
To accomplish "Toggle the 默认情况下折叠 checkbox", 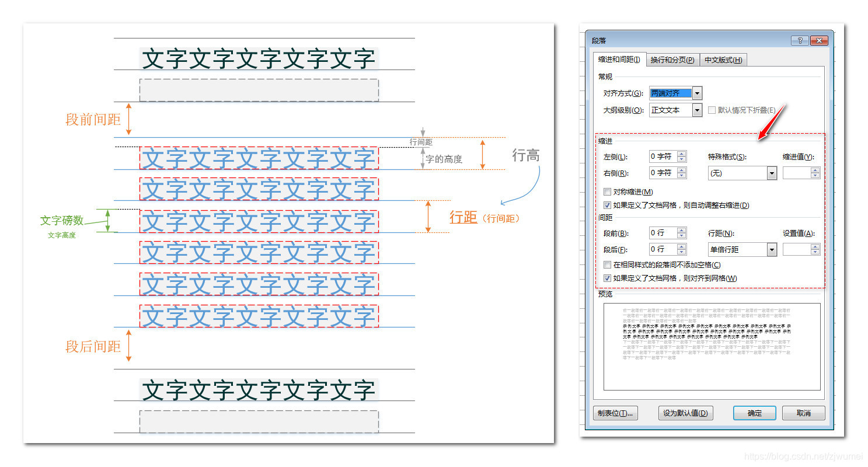I will coord(712,110).
